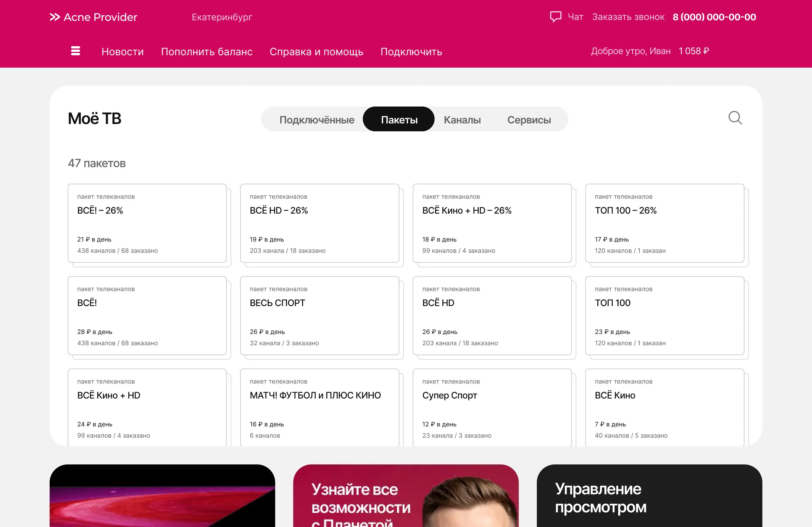Open Справка и помощь
The image size is (812, 527).
pos(316,52)
